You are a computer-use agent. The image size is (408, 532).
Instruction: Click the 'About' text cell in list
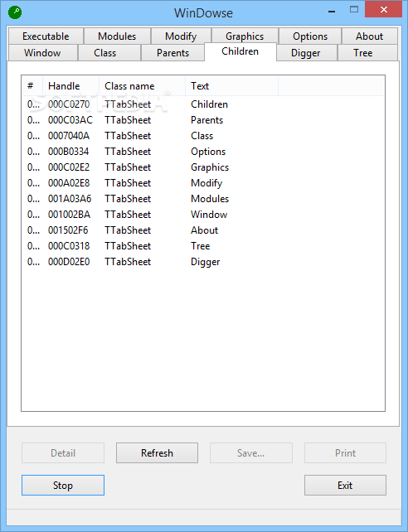(x=204, y=230)
